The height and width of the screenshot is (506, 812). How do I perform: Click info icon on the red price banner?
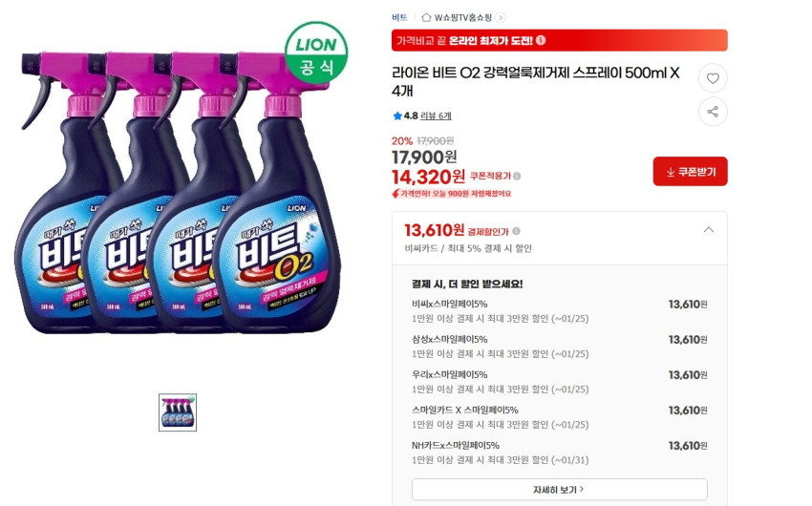541,40
